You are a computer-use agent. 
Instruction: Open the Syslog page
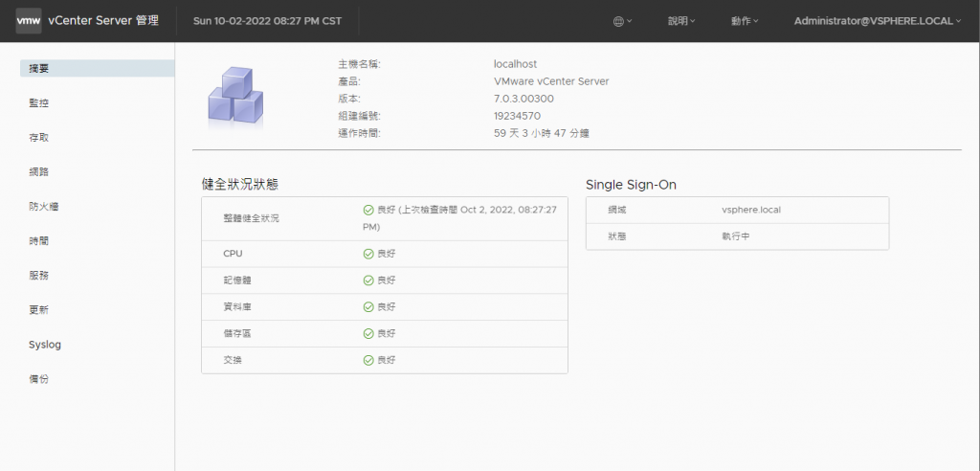point(45,345)
